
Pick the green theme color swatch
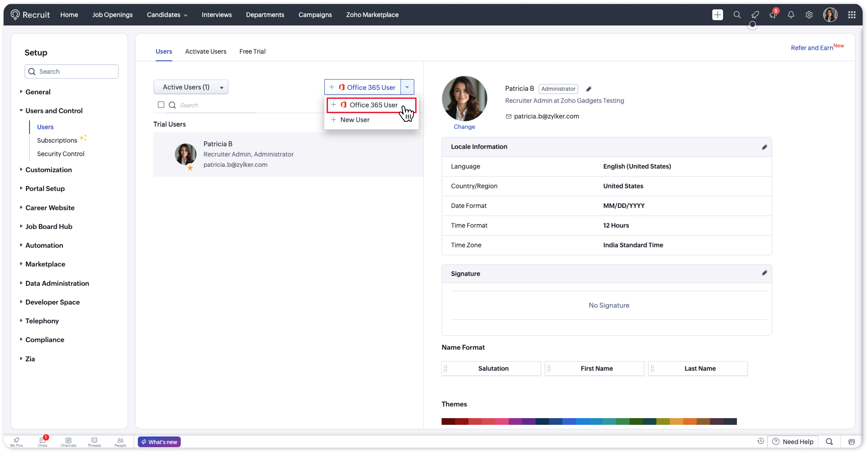coord(623,421)
